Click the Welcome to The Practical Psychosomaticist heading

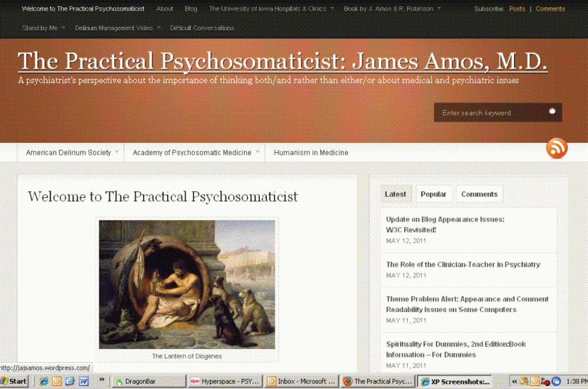click(163, 196)
